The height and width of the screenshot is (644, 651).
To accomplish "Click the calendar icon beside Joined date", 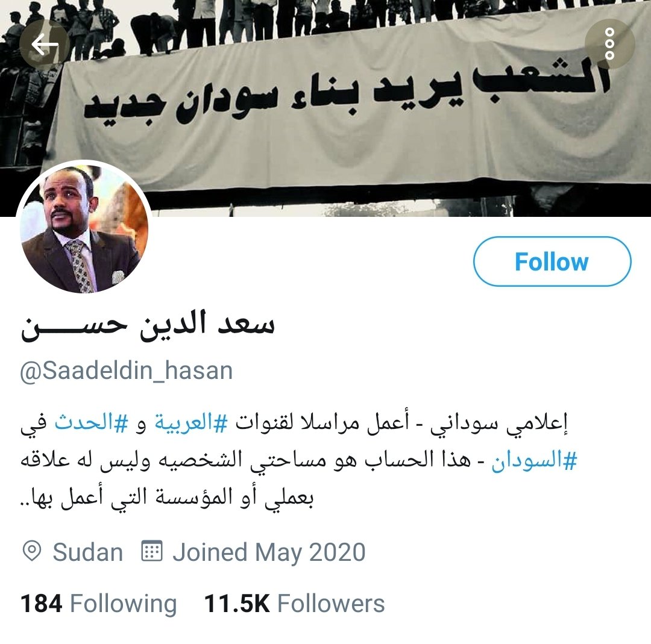I will [151, 551].
